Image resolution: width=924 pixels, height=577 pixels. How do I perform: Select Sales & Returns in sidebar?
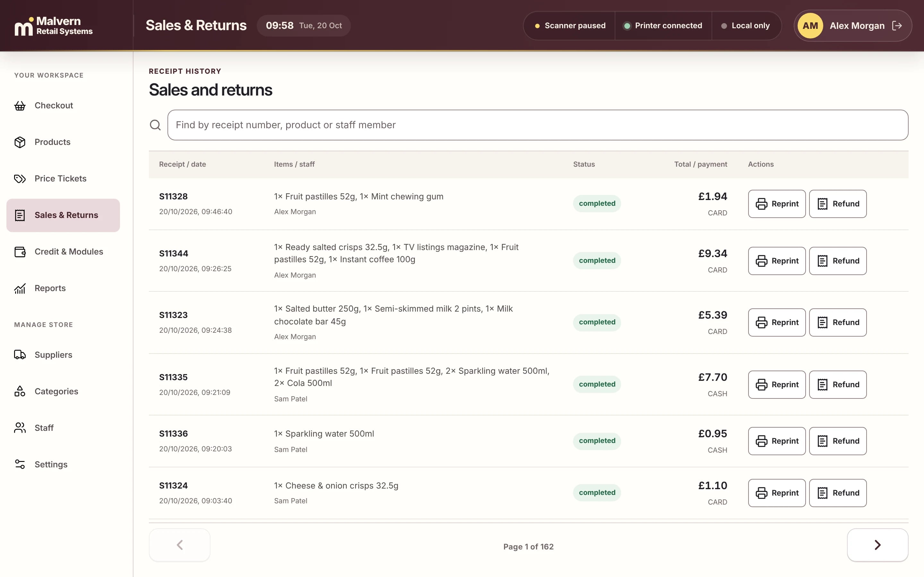[63, 215]
